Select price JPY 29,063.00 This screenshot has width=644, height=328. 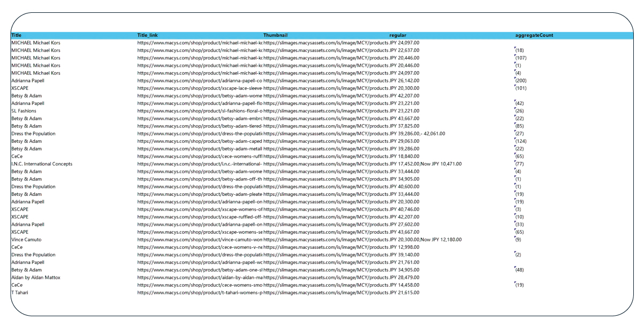pyautogui.click(x=404, y=141)
